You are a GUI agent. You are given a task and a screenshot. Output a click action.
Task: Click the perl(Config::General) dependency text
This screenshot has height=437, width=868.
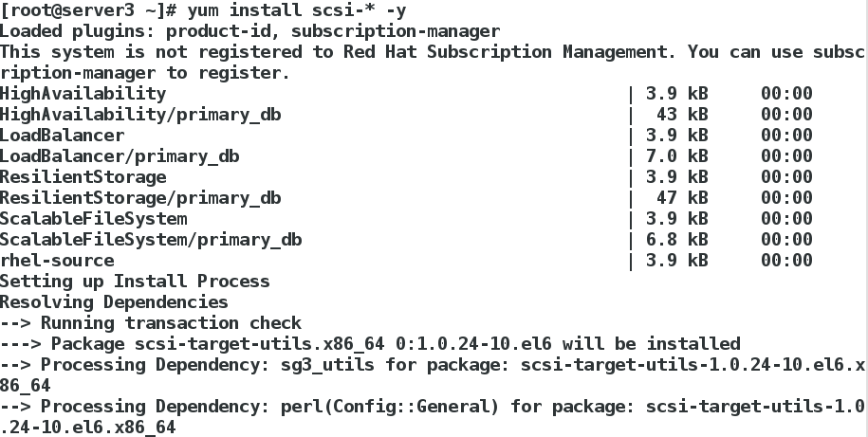pos(390,407)
